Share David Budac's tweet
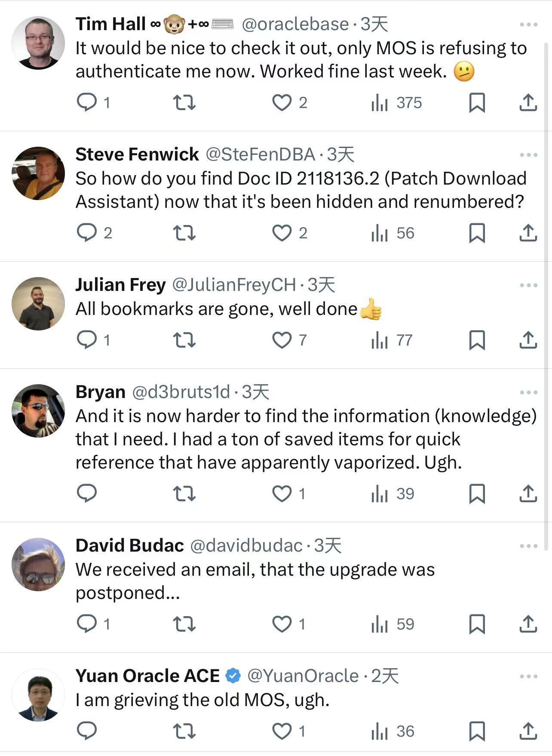Screen dimensions: 552x756 [x=528, y=624]
